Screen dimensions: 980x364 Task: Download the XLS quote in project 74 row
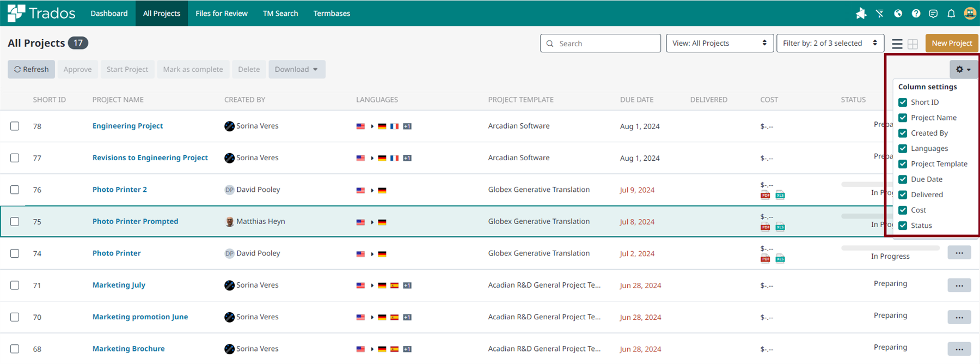(780, 258)
